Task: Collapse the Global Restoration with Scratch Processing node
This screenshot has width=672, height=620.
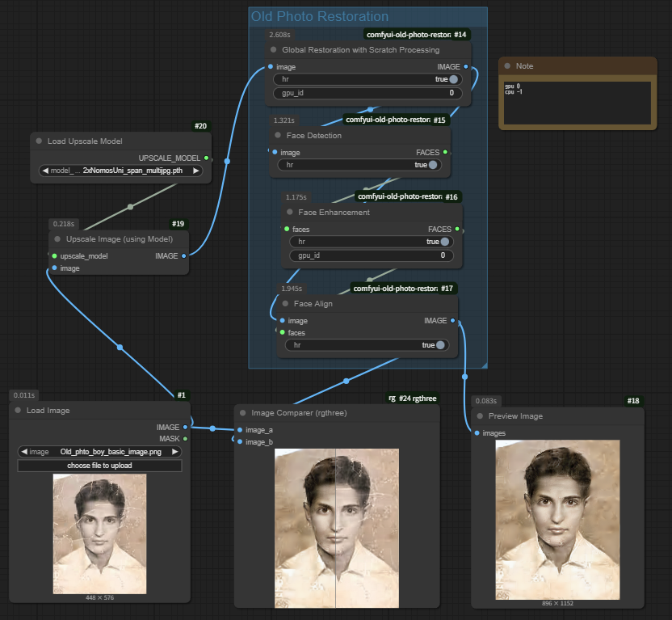Action: coord(274,50)
